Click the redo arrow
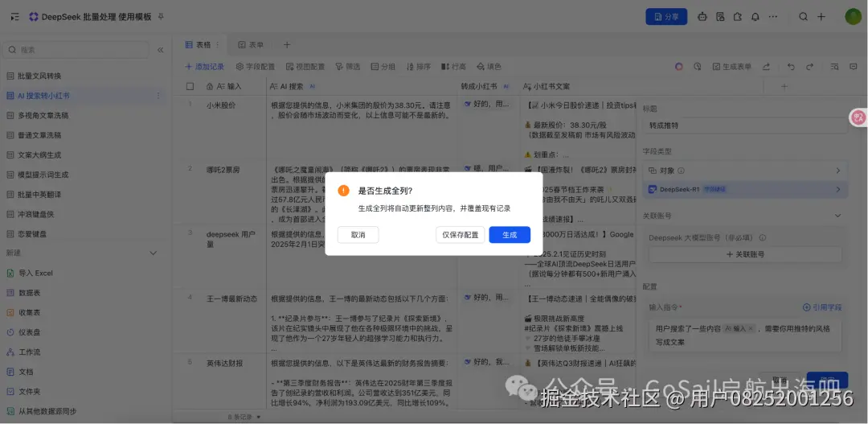 click(x=809, y=67)
